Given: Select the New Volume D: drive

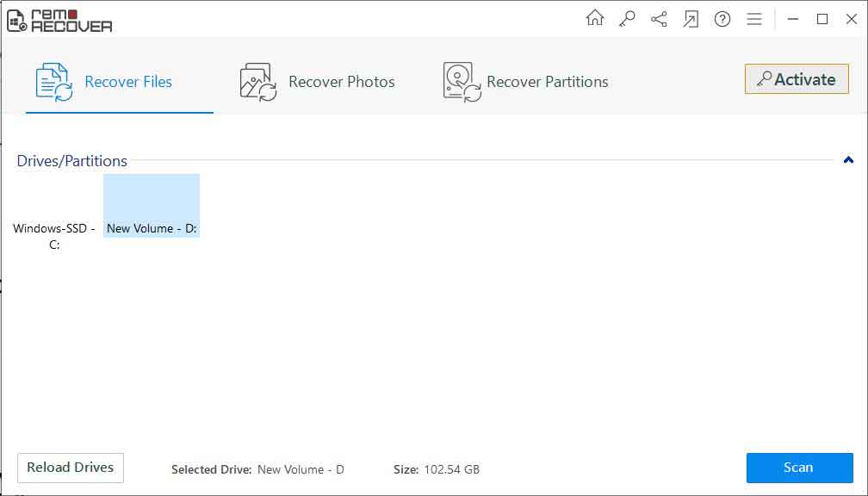Looking at the screenshot, I should click(152, 207).
